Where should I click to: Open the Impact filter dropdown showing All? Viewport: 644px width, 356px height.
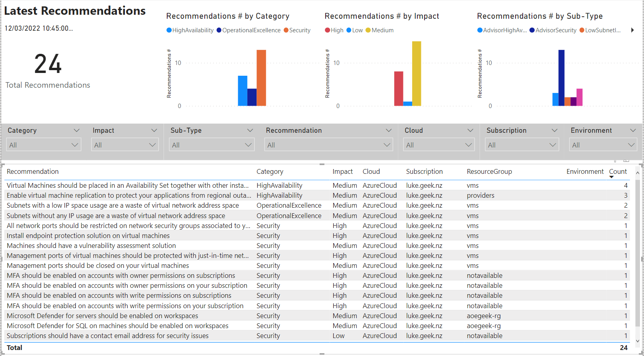click(x=125, y=145)
